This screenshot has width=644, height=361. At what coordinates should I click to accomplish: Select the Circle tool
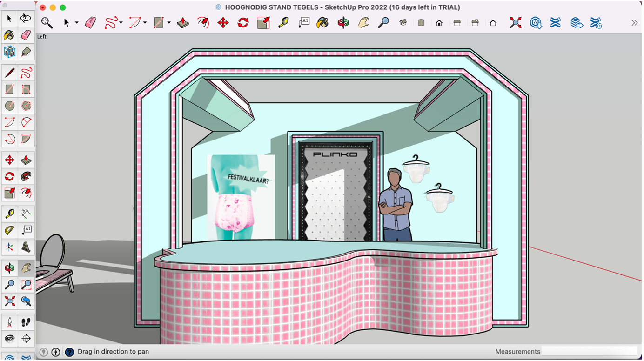[x=9, y=106]
